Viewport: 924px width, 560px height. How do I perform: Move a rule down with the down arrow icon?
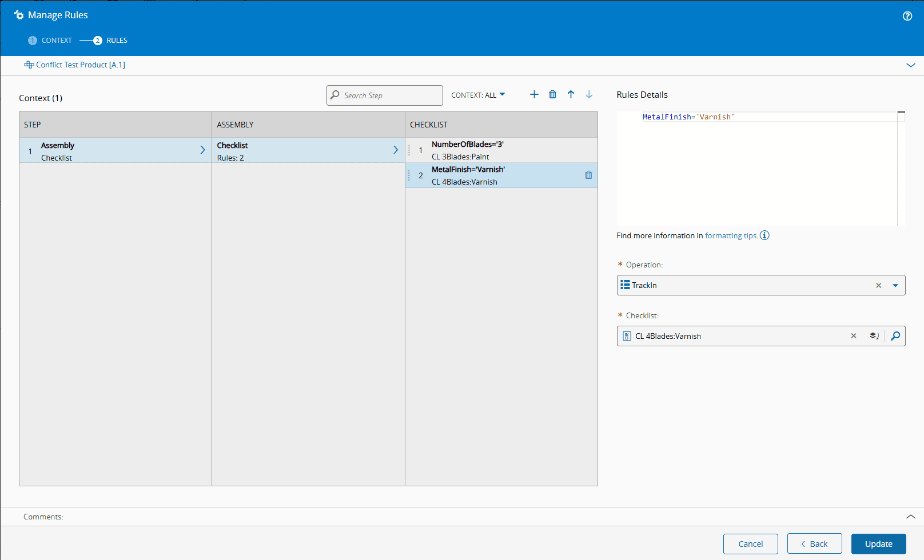[589, 94]
